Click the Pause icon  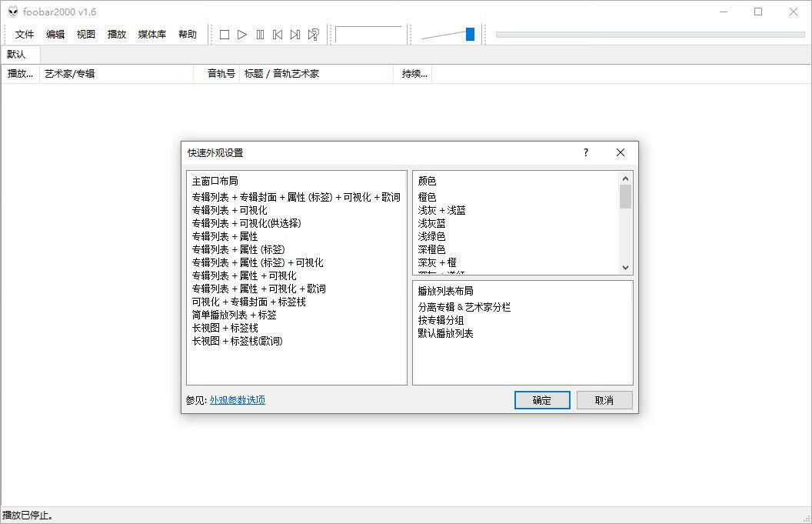[261, 34]
